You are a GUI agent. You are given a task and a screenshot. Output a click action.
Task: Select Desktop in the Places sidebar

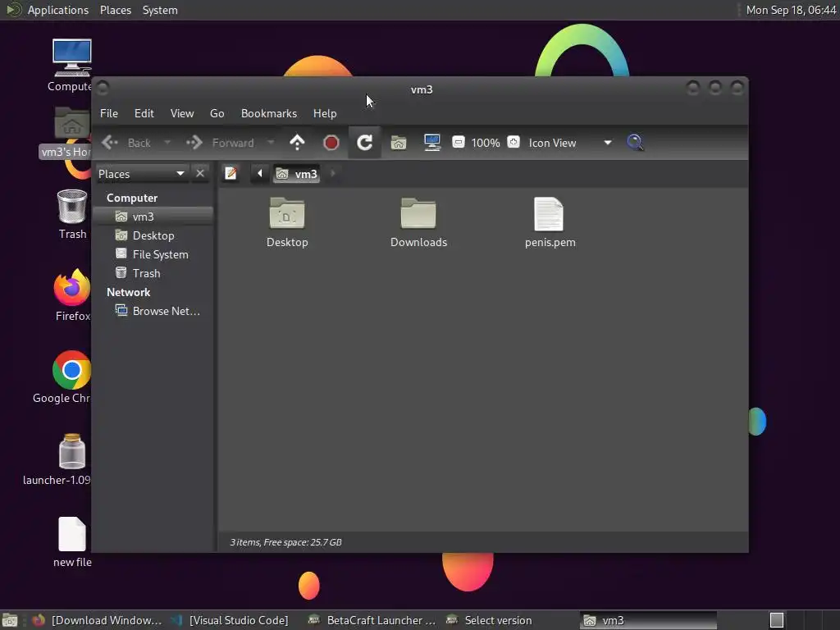pos(153,235)
